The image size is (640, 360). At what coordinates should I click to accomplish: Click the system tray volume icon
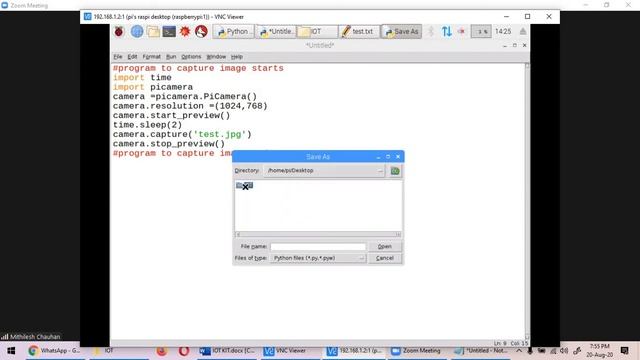(x=564, y=351)
